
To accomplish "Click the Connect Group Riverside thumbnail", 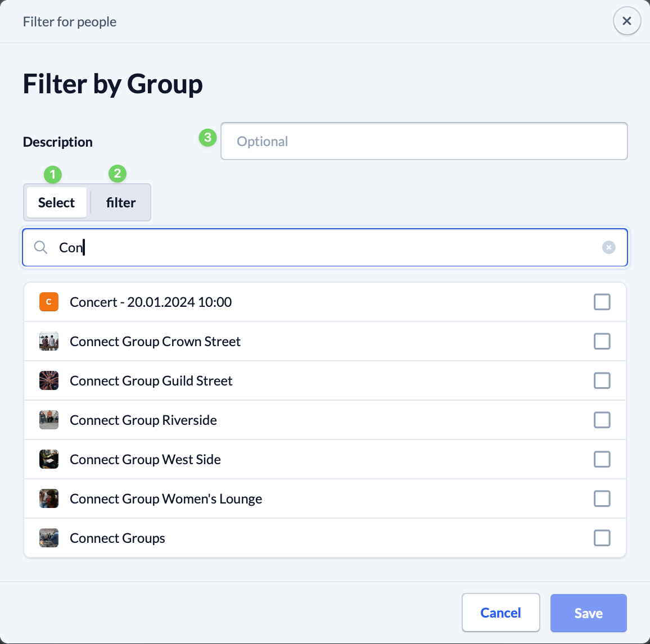I will [49, 420].
